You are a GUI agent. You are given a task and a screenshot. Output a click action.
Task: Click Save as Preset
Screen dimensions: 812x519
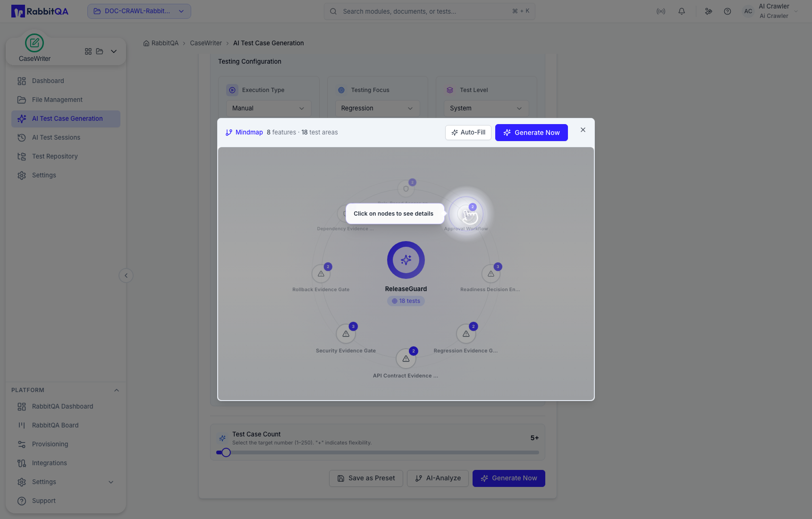pyautogui.click(x=366, y=478)
